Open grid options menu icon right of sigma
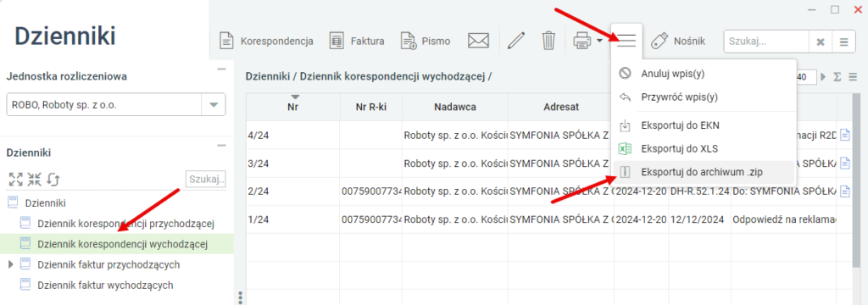This screenshot has width=868, height=305. pyautogui.click(x=853, y=77)
